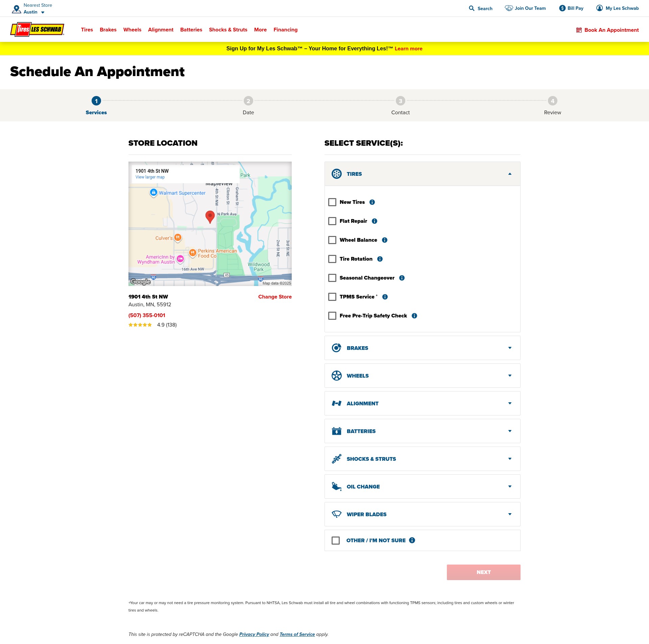Click the My Les Schwab profile icon

coord(600,8)
